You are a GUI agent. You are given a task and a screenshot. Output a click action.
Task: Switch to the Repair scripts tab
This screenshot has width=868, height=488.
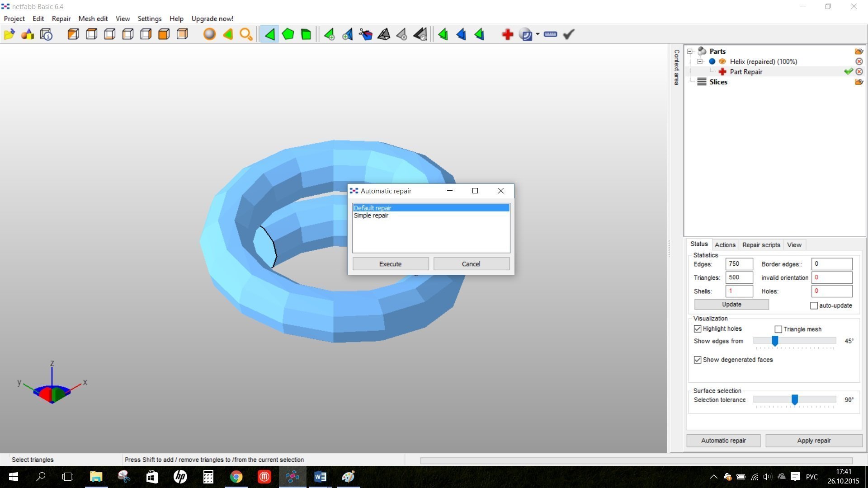click(x=761, y=245)
